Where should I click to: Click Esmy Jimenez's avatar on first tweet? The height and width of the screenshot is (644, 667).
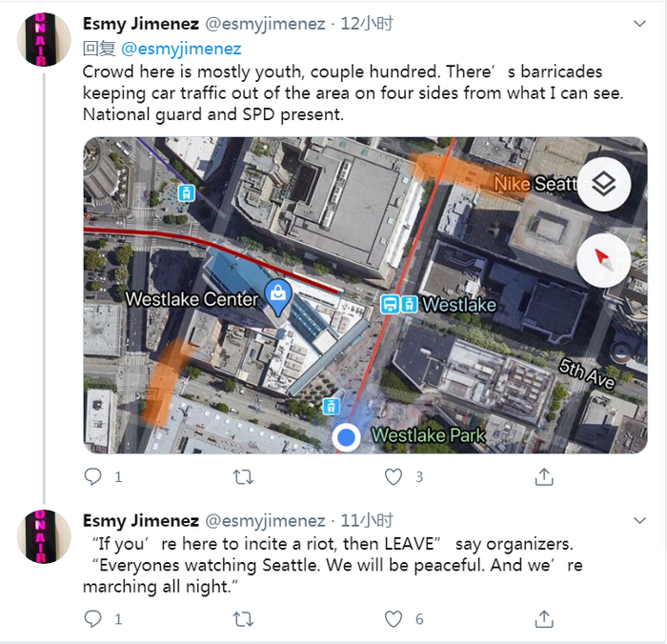(x=44, y=40)
